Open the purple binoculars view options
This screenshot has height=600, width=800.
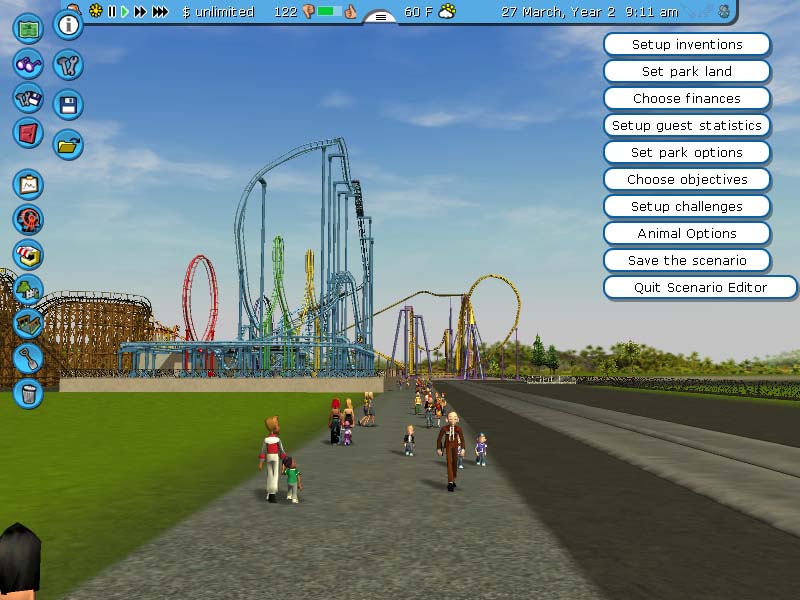28,64
